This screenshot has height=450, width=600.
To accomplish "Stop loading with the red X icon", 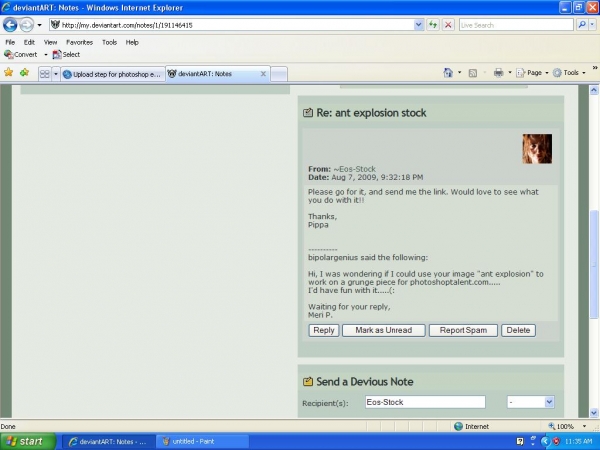I will (448, 25).
